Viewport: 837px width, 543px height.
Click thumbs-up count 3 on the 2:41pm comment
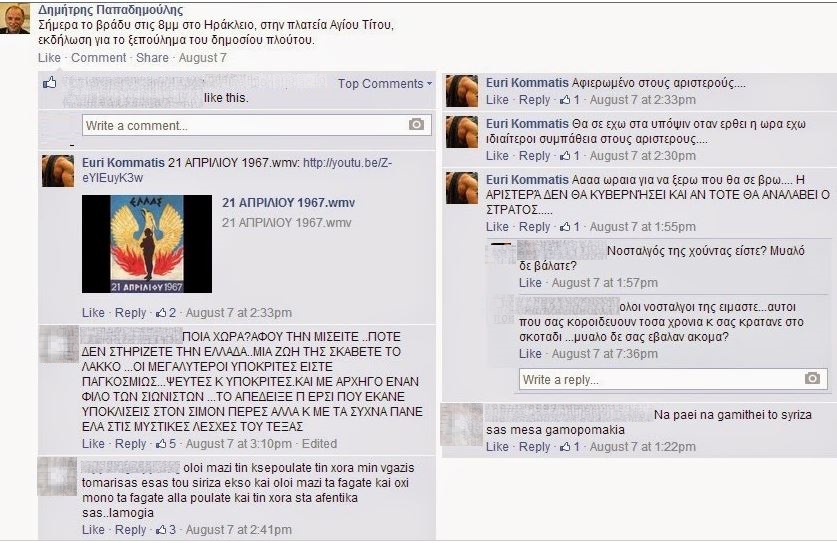click(x=165, y=530)
